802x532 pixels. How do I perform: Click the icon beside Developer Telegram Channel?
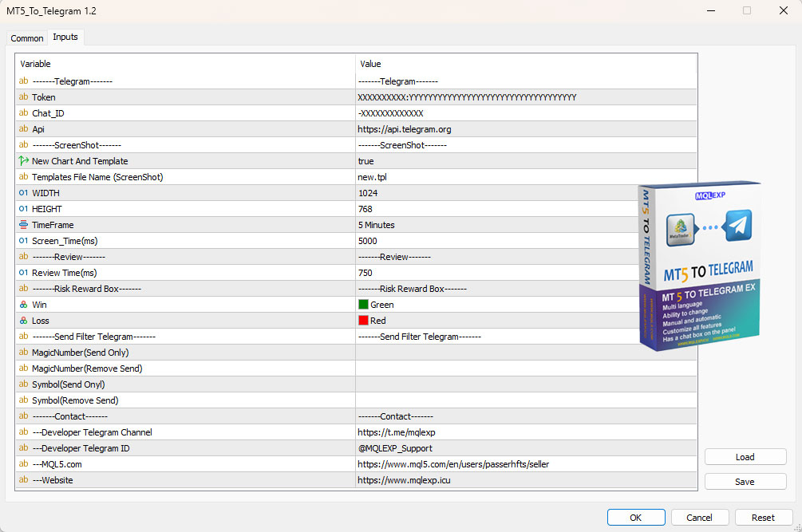click(x=23, y=432)
